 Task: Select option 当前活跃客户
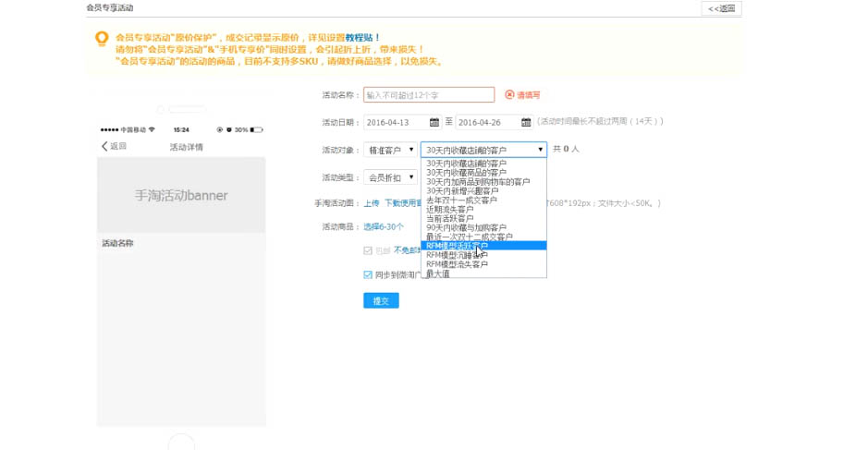point(483,218)
